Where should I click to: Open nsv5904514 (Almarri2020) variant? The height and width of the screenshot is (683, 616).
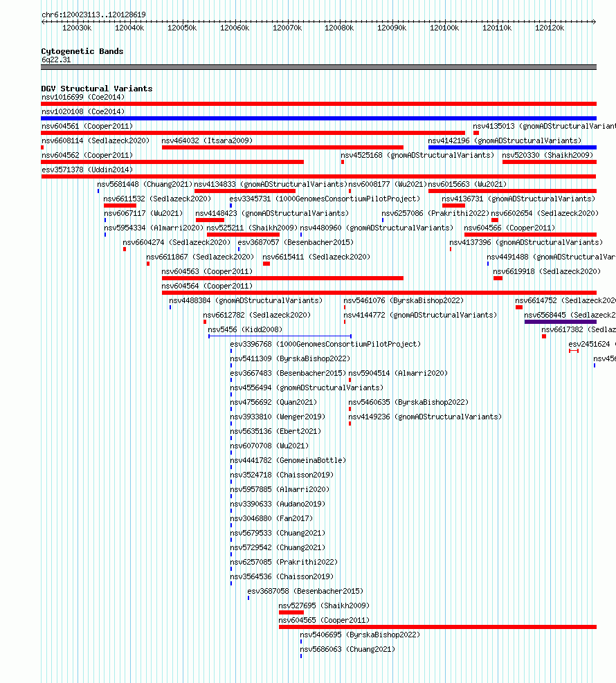398,373
